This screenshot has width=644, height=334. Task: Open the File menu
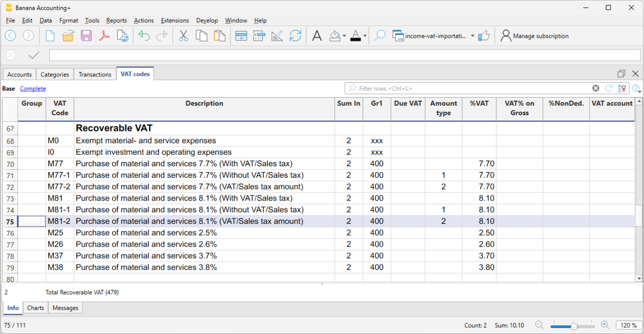[x=10, y=20]
